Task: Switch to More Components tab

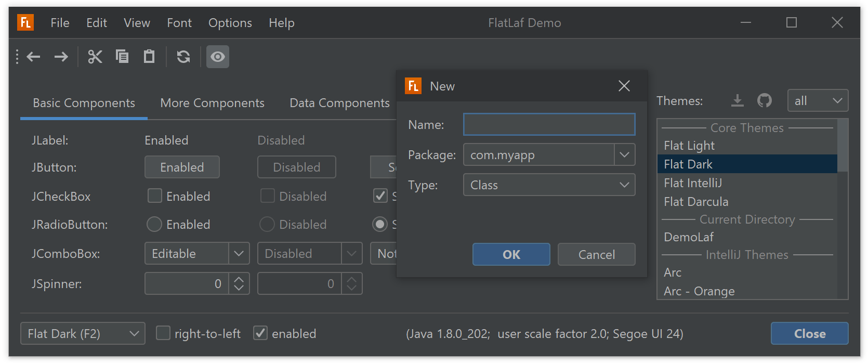Action: tap(212, 103)
